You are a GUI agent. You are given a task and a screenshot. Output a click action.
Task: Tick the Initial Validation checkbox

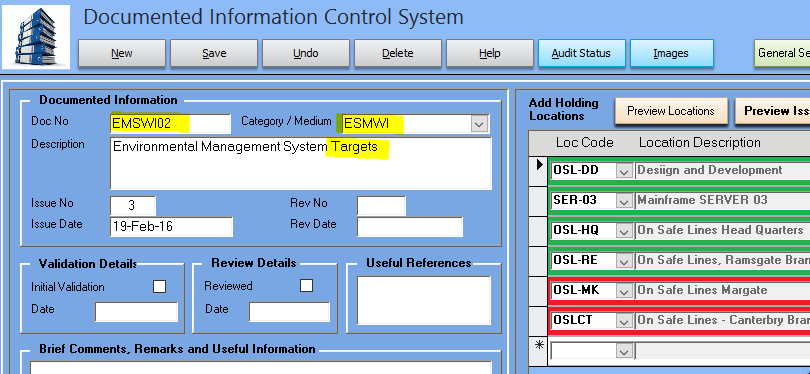tap(160, 286)
